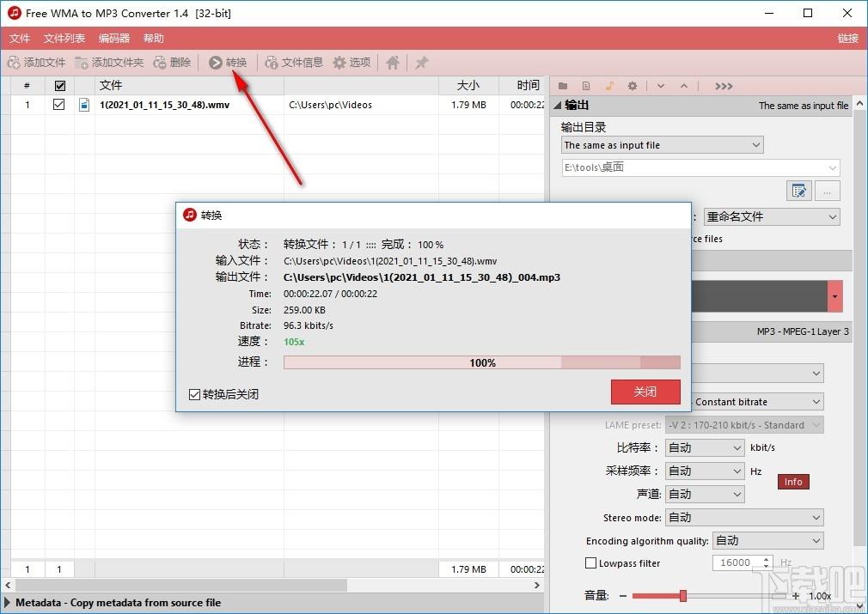This screenshot has width=868, height=614.
Task: Click the edit output path icon button
Action: [x=798, y=191]
